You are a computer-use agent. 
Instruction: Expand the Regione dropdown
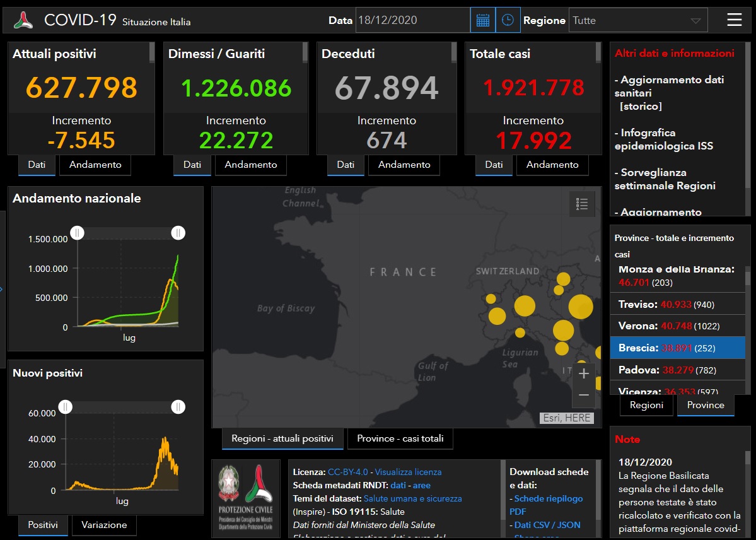[x=637, y=20]
